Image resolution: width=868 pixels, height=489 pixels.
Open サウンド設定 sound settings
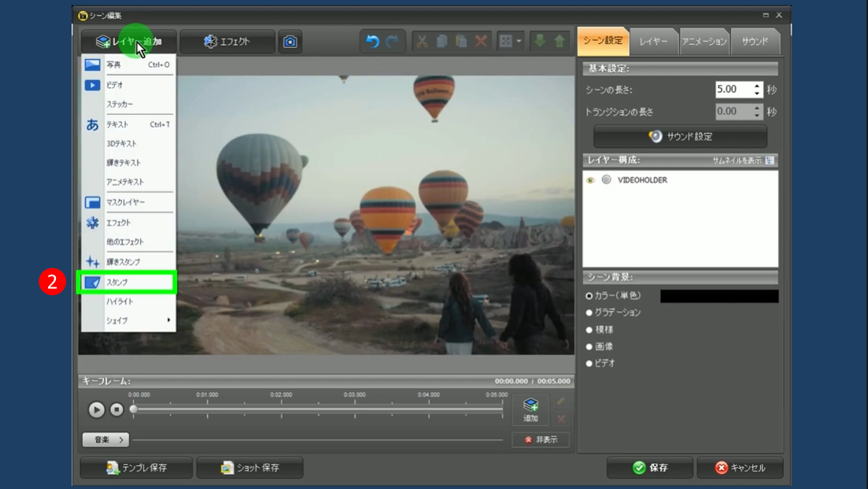(x=680, y=136)
